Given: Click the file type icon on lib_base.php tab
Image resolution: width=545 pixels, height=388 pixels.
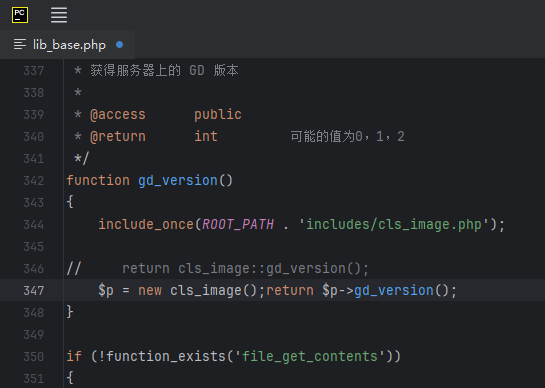Looking at the screenshot, I should (x=20, y=45).
